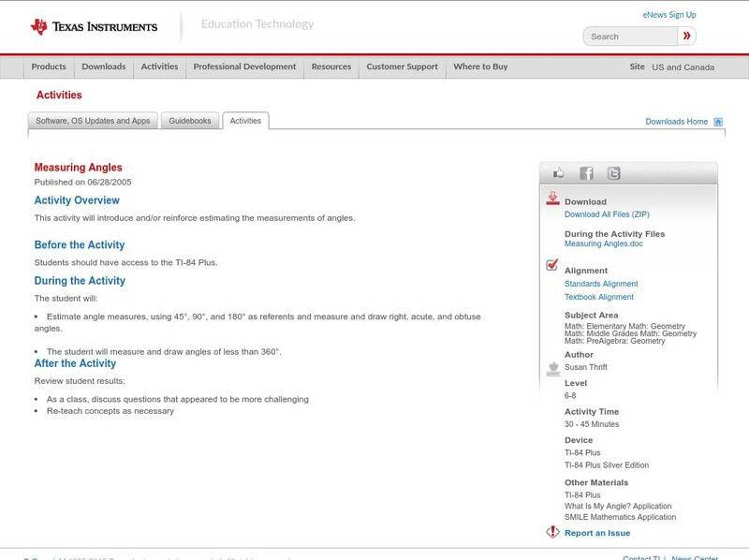Open the Standards Alignment link

(x=601, y=284)
